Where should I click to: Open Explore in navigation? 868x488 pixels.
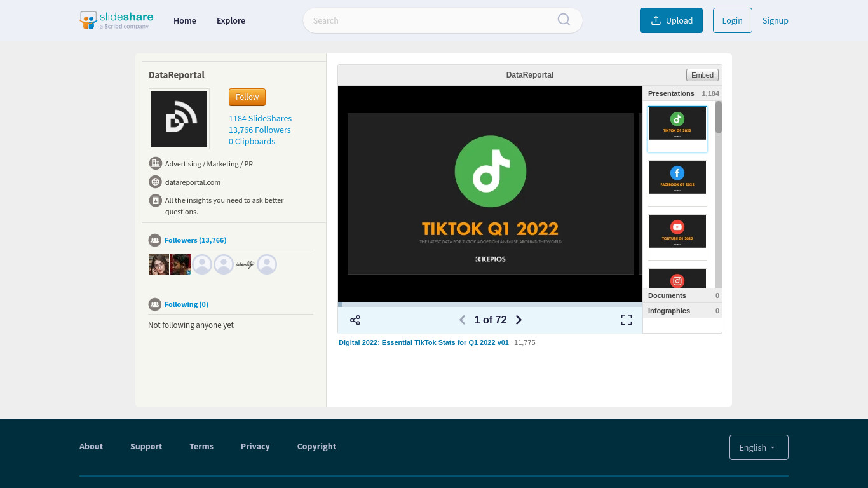click(x=231, y=20)
